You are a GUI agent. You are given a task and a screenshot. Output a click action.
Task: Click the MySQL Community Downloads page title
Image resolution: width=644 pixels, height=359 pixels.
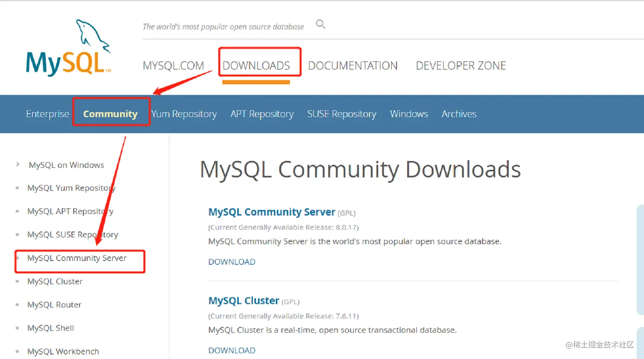[x=360, y=170]
